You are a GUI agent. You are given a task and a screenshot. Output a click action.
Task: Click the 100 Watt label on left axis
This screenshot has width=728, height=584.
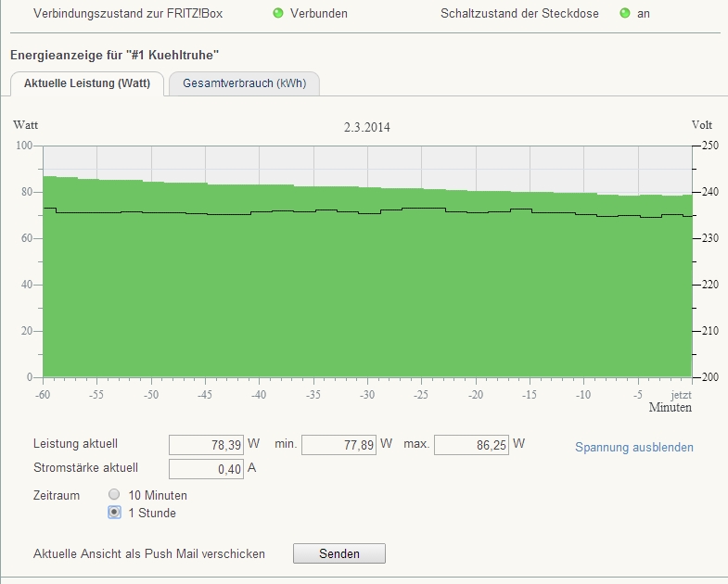point(23,146)
